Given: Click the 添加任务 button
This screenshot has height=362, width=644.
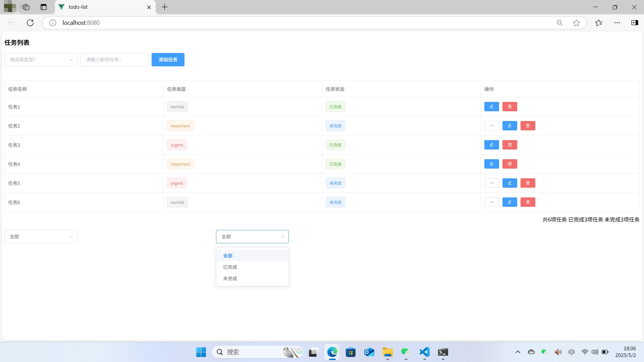Looking at the screenshot, I should point(168,60).
